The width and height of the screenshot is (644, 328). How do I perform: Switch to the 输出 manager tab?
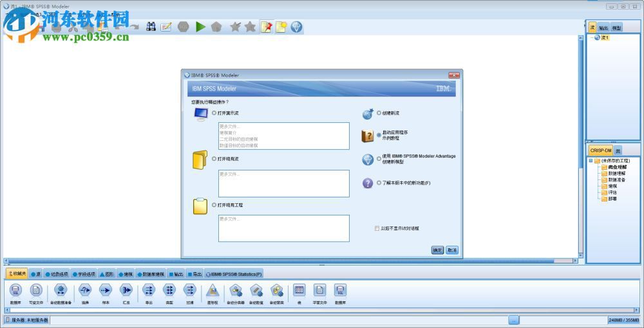coord(603,28)
